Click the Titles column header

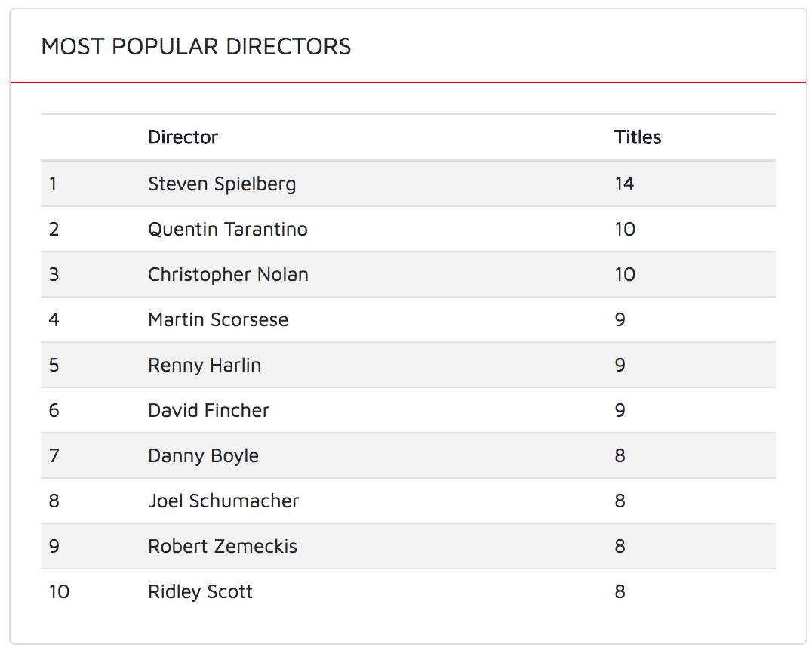[x=638, y=137]
